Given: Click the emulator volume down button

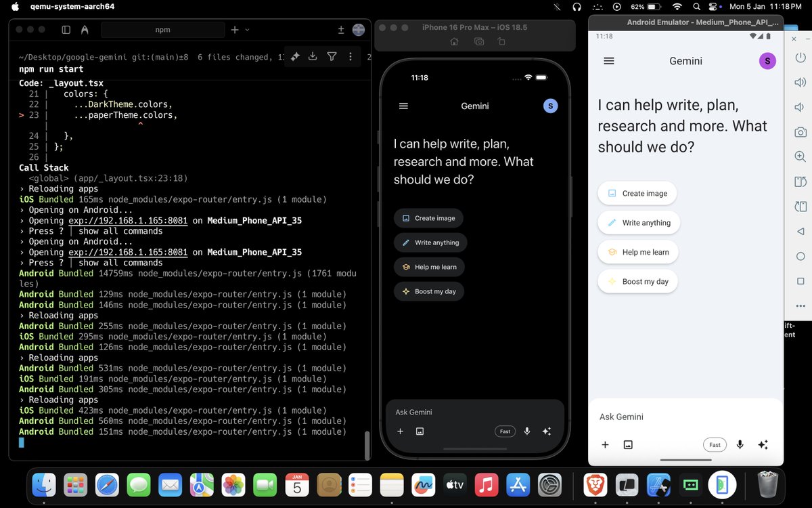Looking at the screenshot, I should pos(800,107).
